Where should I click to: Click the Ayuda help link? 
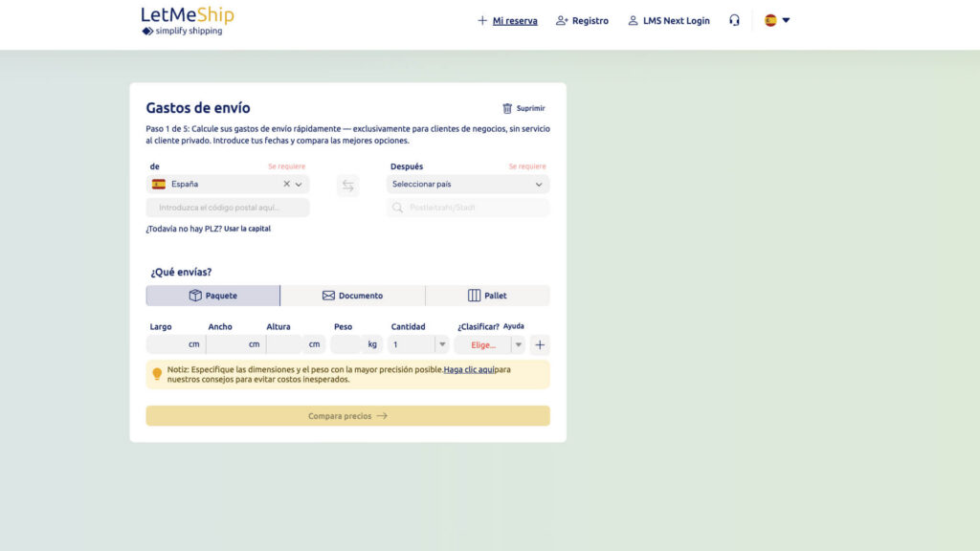tap(514, 326)
